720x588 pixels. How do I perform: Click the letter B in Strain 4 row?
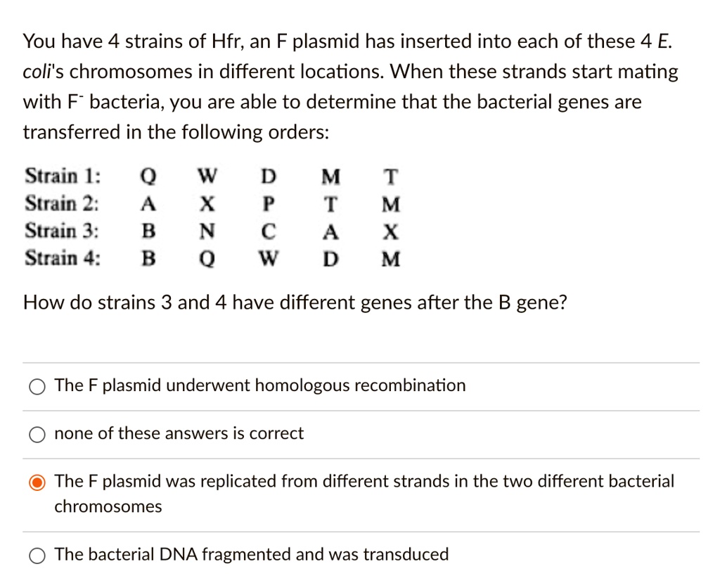pos(149,258)
